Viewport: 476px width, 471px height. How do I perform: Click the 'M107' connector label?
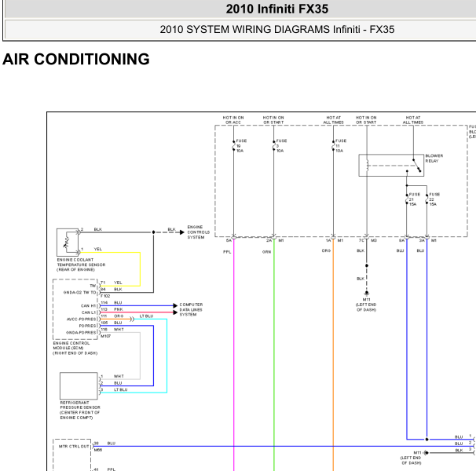pyautogui.click(x=105, y=336)
